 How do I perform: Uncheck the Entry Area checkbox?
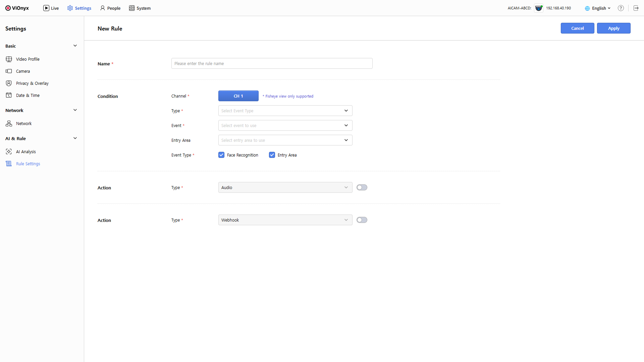point(272,155)
